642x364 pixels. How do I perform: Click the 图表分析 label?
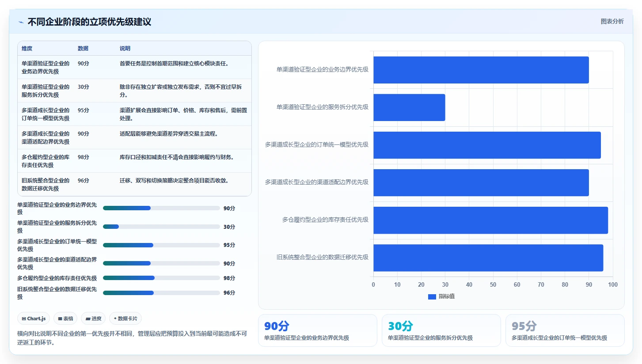tap(612, 21)
